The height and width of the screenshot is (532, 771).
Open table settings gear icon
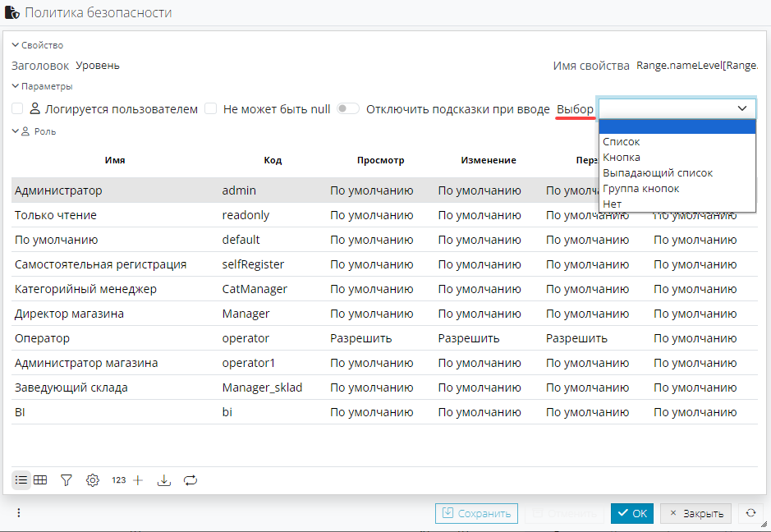pos(93,479)
